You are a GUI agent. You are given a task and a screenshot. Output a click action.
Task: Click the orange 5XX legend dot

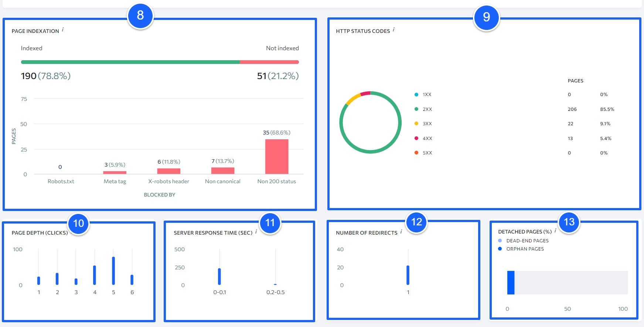(x=416, y=153)
